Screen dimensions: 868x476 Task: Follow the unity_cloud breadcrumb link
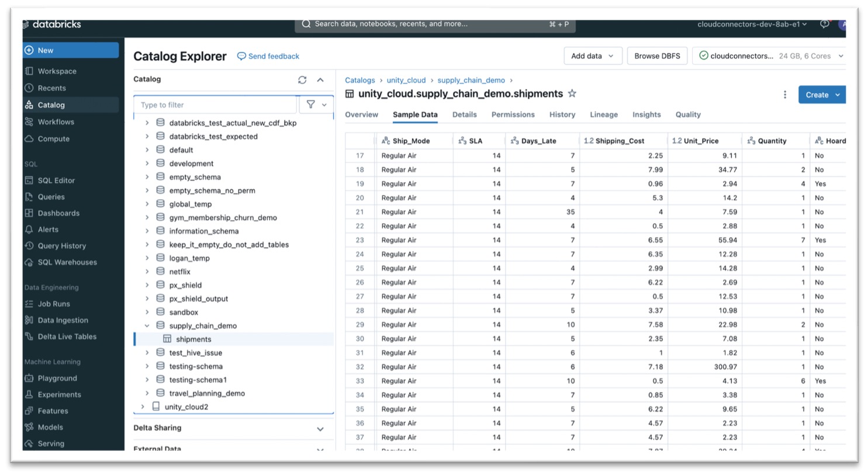[406, 80]
